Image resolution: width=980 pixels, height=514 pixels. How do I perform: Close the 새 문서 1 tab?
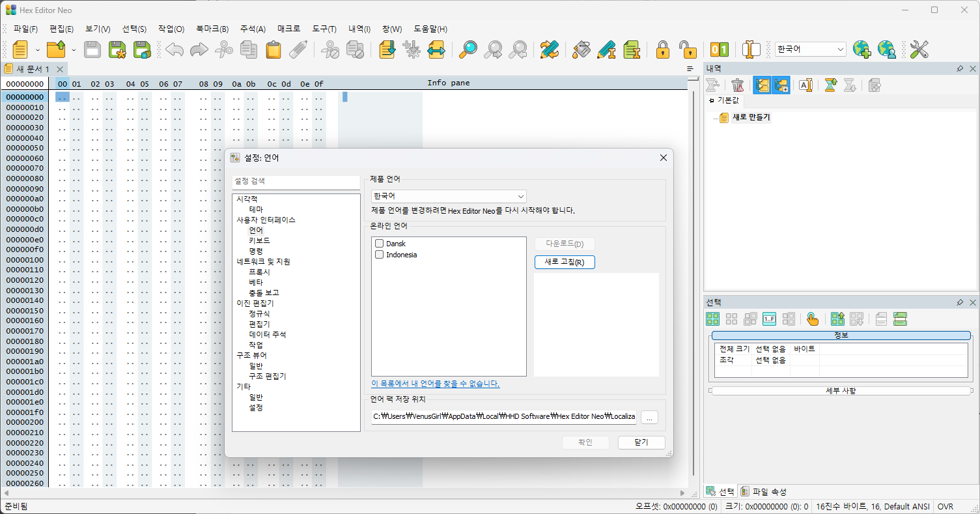60,69
